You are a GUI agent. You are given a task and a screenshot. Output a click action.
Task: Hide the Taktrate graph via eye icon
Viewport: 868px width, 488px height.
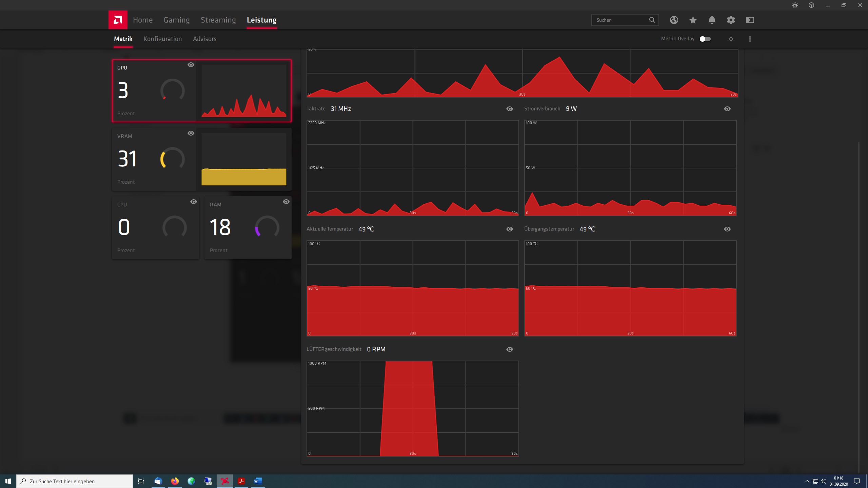click(509, 109)
